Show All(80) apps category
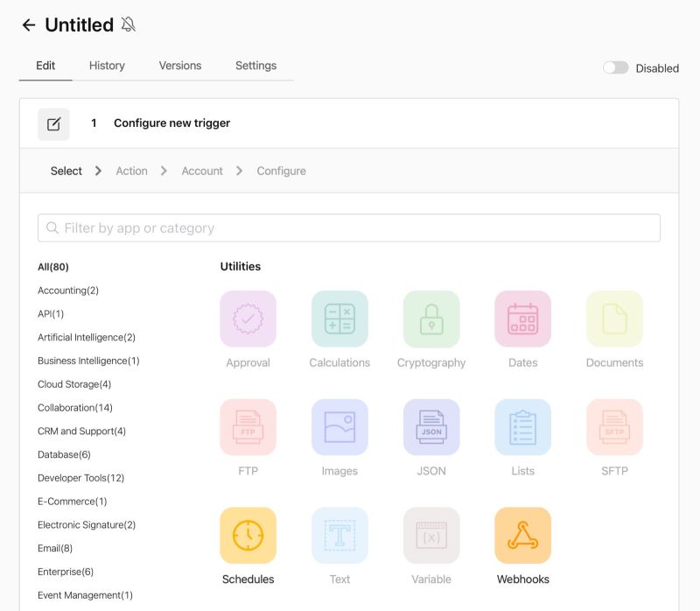The height and width of the screenshot is (611, 700). point(53,267)
